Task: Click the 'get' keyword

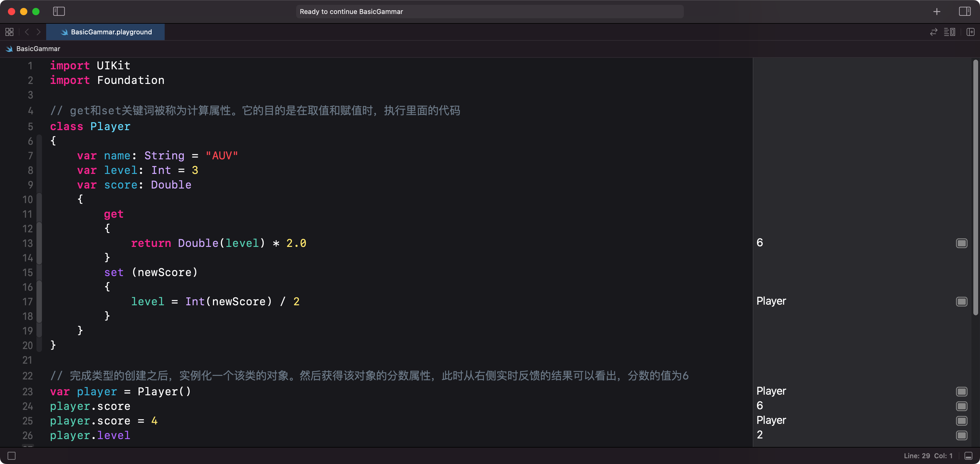Action: pos(114,214)
